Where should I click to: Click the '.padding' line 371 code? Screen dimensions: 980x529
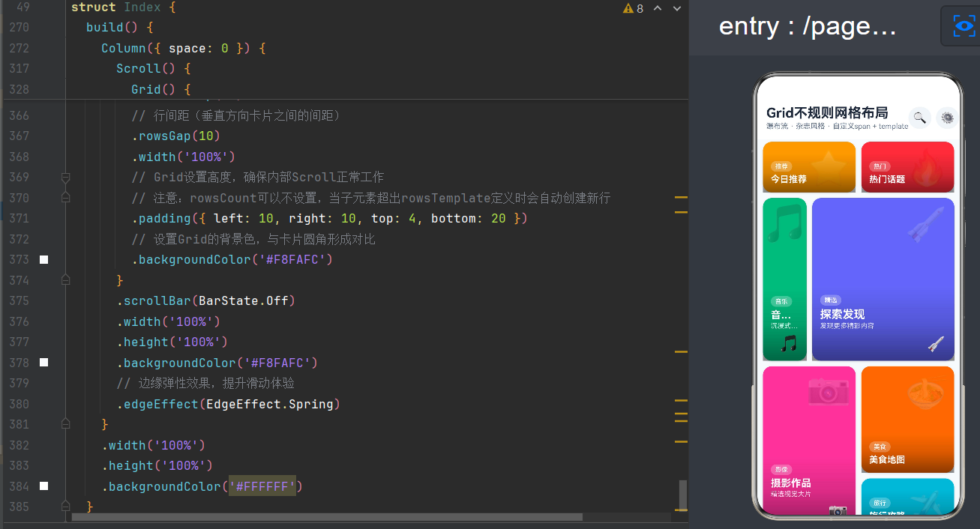tap(330, 218)
